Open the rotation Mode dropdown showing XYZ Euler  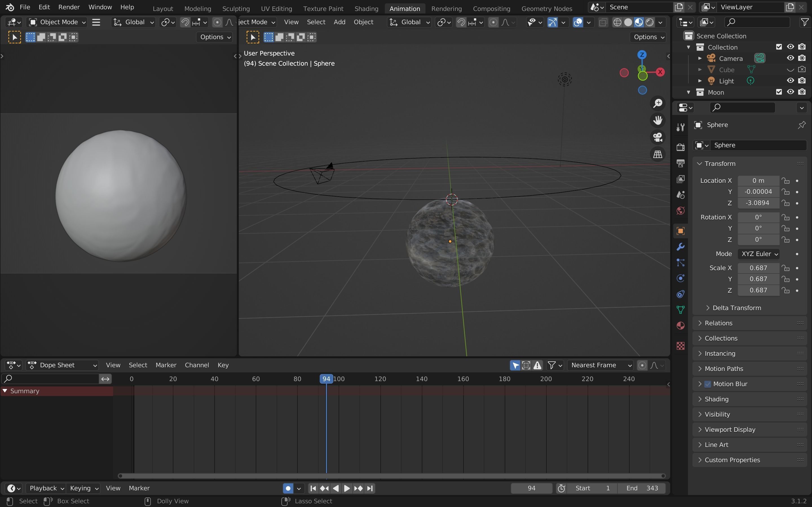pyautogui.click(x=759, y=254)
